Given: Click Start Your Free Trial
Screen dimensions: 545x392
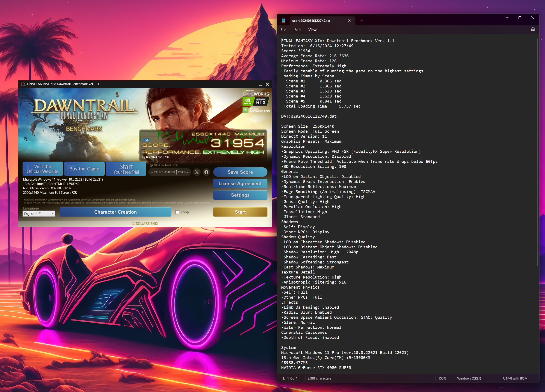Looking at the screenshot, I should pyautogui.click(x=126, y=169).
